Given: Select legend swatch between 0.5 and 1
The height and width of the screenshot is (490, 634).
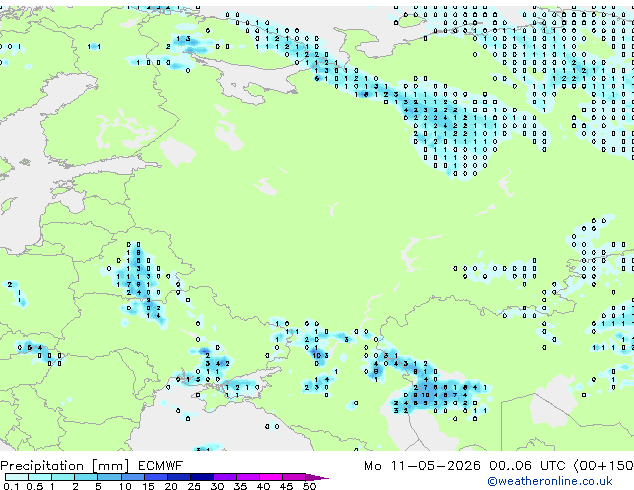Looking at the screenshot, I should [x=40, y=477].
